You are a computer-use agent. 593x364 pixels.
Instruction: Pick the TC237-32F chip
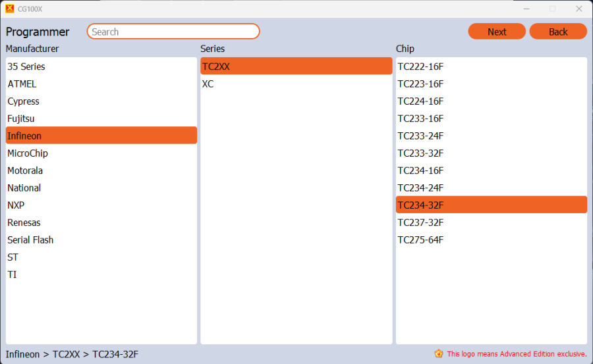(420, 222)
